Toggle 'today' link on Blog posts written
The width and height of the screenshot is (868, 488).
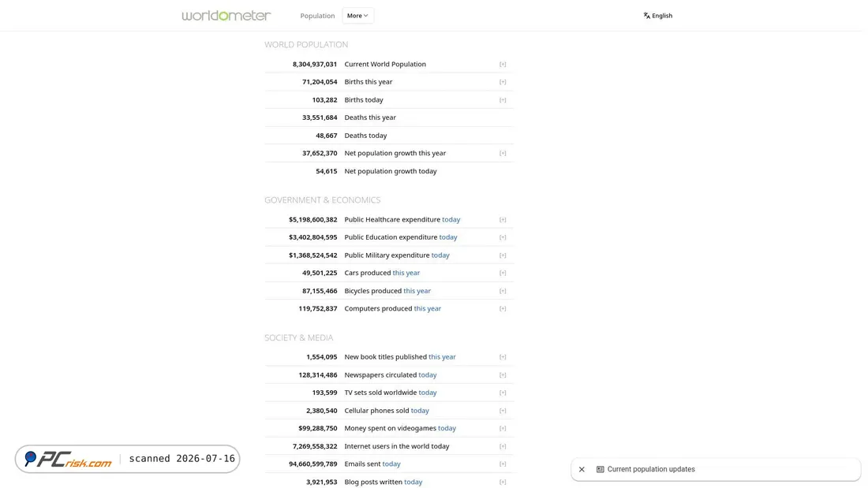coord(413,482)
